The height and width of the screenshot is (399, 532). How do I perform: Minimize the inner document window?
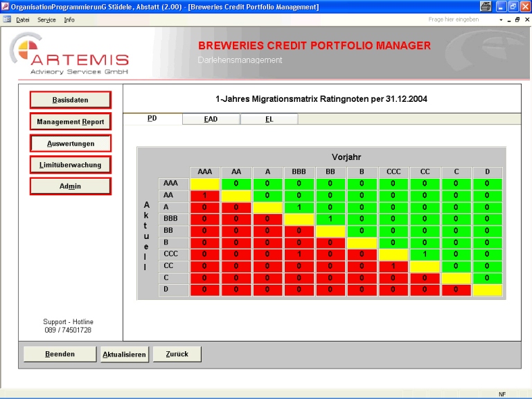pos(509,20)
